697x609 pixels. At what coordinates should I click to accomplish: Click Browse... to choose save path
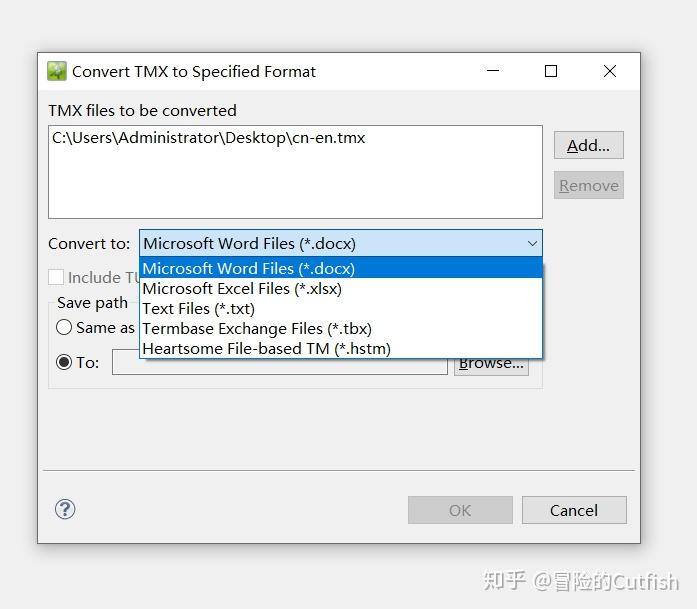click(x=490, y=365)
